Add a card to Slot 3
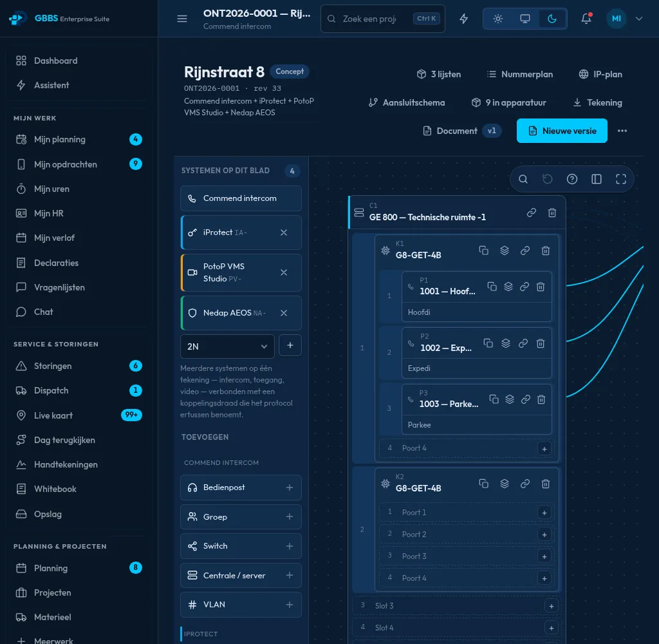The width and height of the screenshot is (659, 644). pyautogui.click(x=551, y=606)
